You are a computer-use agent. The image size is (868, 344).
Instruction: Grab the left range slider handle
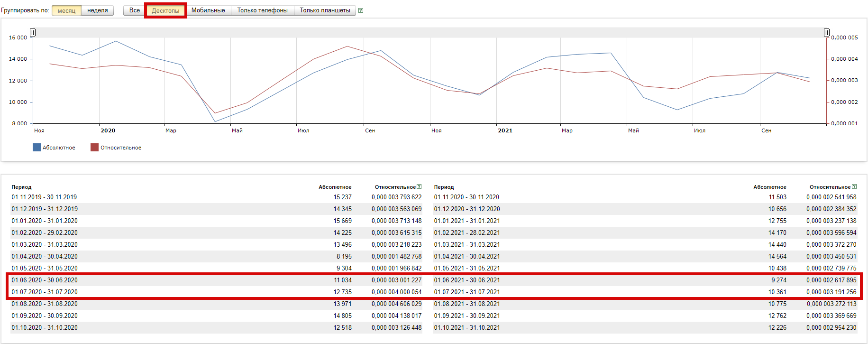coord(33,32)
